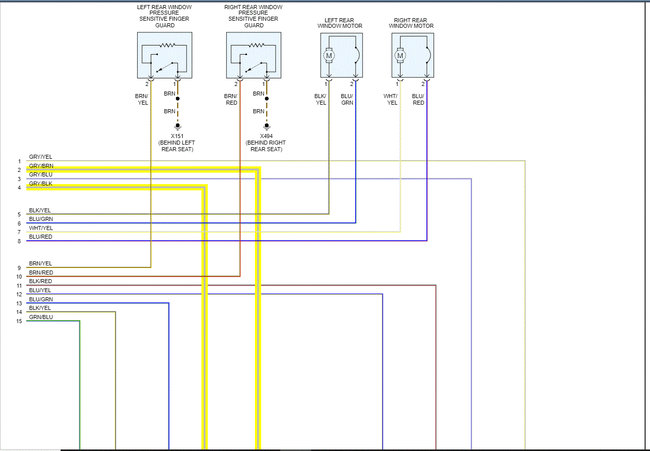
Task: Click the BLU/RED wire label at pin 8
Action: 41,237
